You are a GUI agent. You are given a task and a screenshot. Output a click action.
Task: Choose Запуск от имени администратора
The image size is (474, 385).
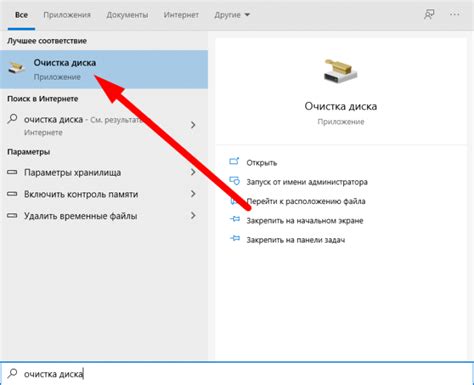(307, 182)
